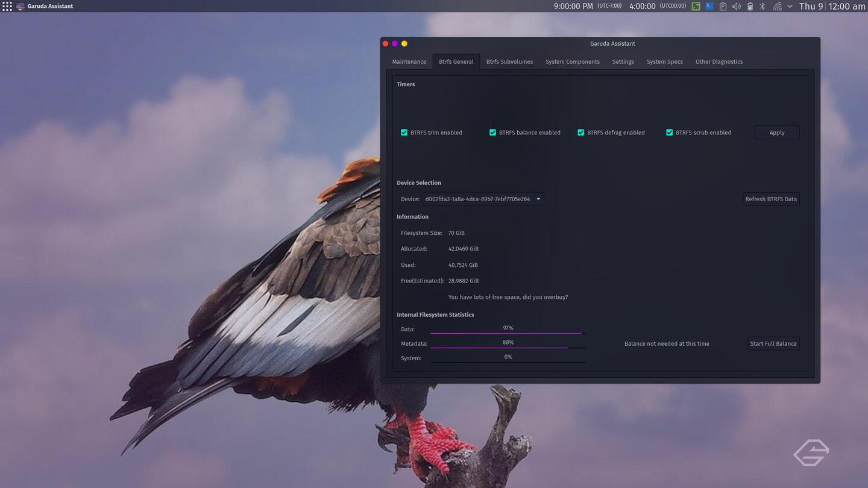Click the Start Full Balance button
868x488 pixels.
click(773, 343)
